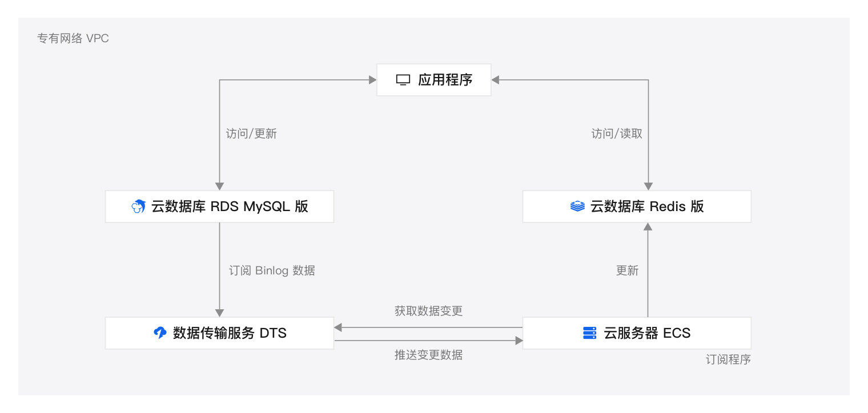Click the 订阅程序 caption under ECS
This screenshot has height=413, width=868.
click(728, 360)
